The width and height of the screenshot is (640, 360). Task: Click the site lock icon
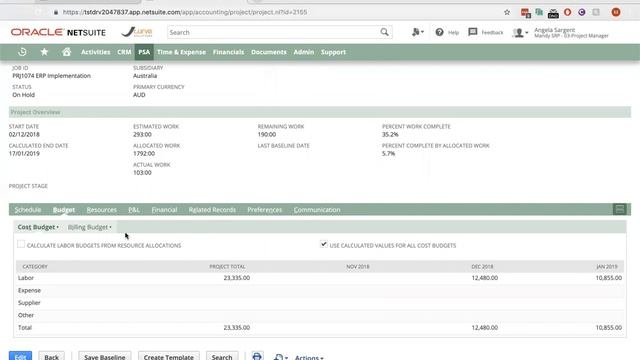click(x=56, y=12)
